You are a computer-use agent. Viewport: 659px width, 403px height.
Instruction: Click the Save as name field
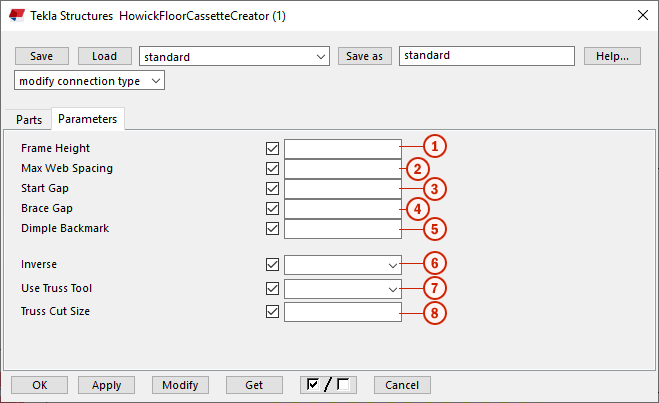[x=487, y=56]
